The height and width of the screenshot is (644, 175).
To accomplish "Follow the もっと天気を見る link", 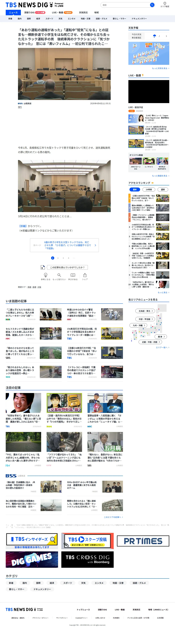I will tap(160, 68).
